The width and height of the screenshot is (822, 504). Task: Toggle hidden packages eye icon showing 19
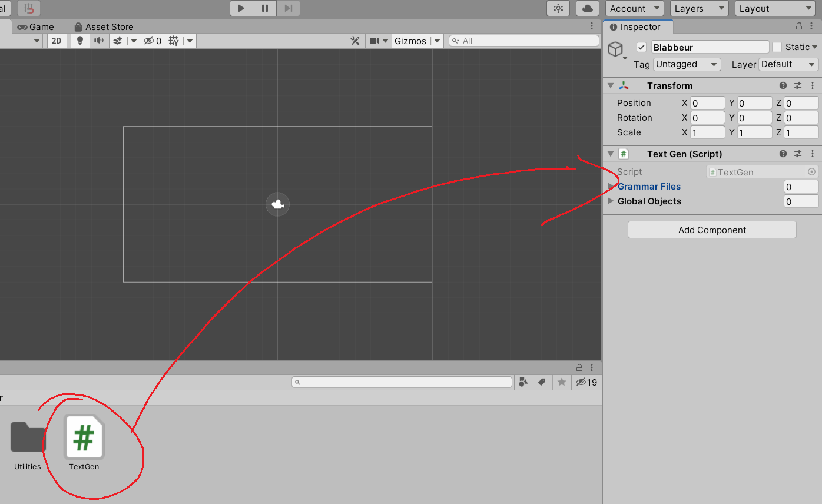point(586,383)
